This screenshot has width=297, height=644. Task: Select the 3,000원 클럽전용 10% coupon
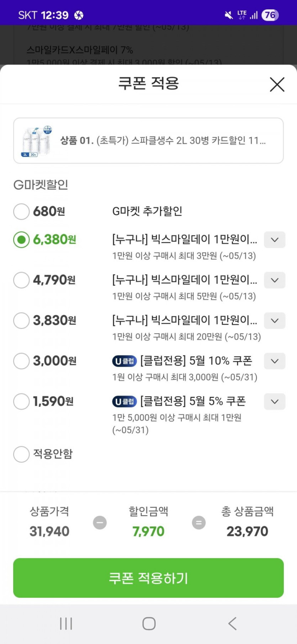pyautogui.click(x=21, y=361)
